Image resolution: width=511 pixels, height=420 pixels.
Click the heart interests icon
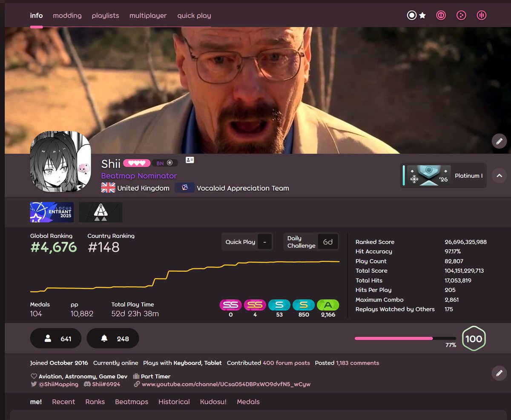click(34, 376)
